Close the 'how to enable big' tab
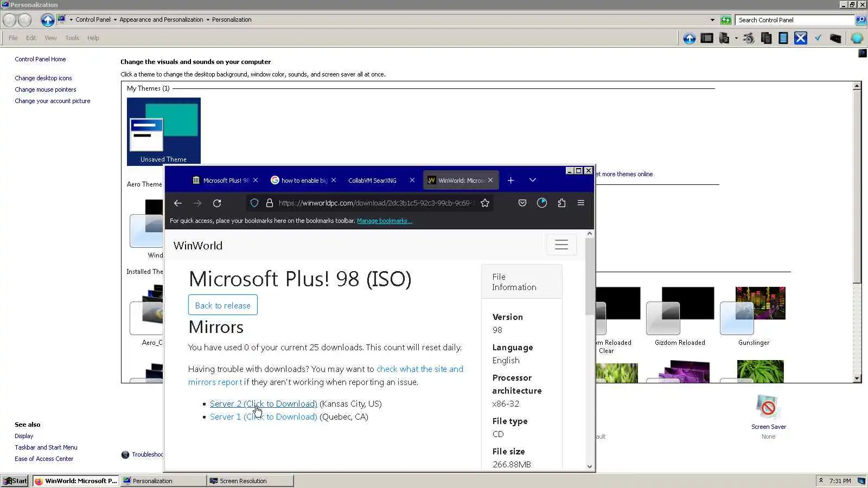Screen dimensions: 868x488 334,180
